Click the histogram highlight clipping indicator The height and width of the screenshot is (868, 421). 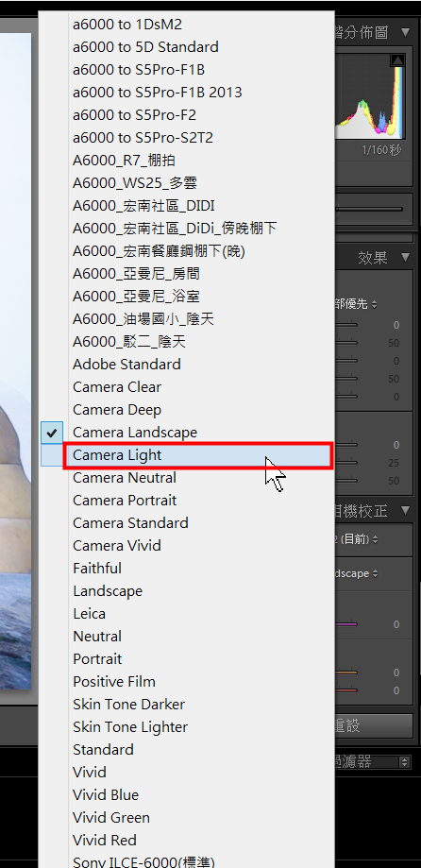(x=397, y=60)
